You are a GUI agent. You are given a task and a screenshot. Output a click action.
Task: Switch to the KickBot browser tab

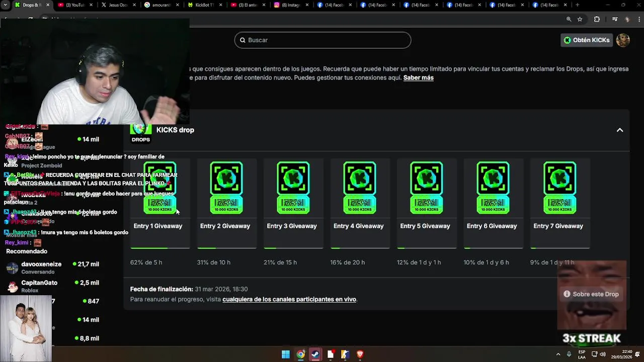click(x=204, y=5)
